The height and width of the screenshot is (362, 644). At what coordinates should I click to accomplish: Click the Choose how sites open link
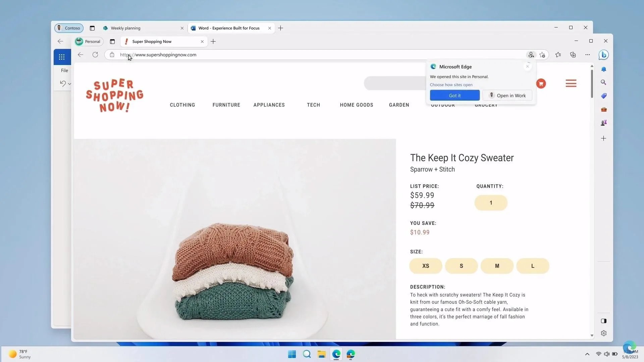tap(451, 85)
